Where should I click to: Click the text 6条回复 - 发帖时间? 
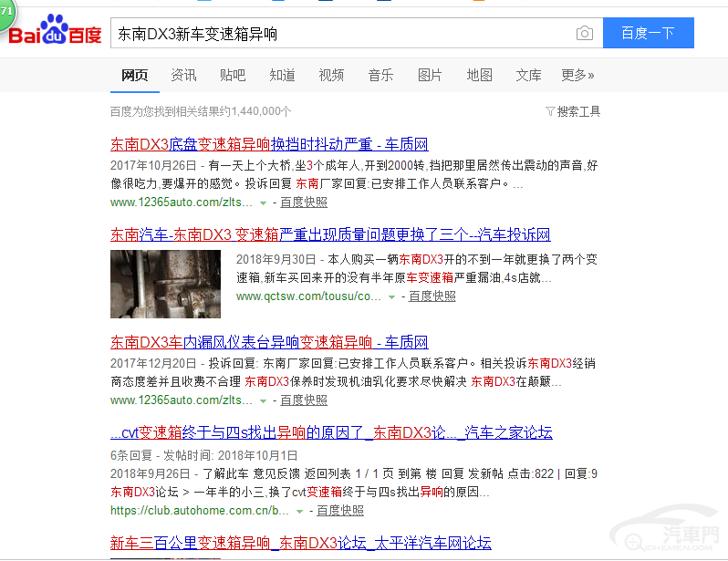click(x=162, y=455)
